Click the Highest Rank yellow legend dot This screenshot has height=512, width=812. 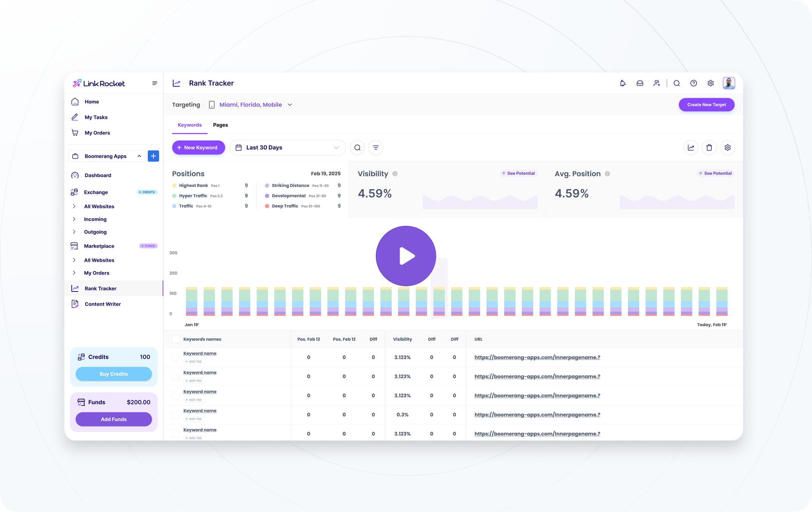[x=174, y=185]
